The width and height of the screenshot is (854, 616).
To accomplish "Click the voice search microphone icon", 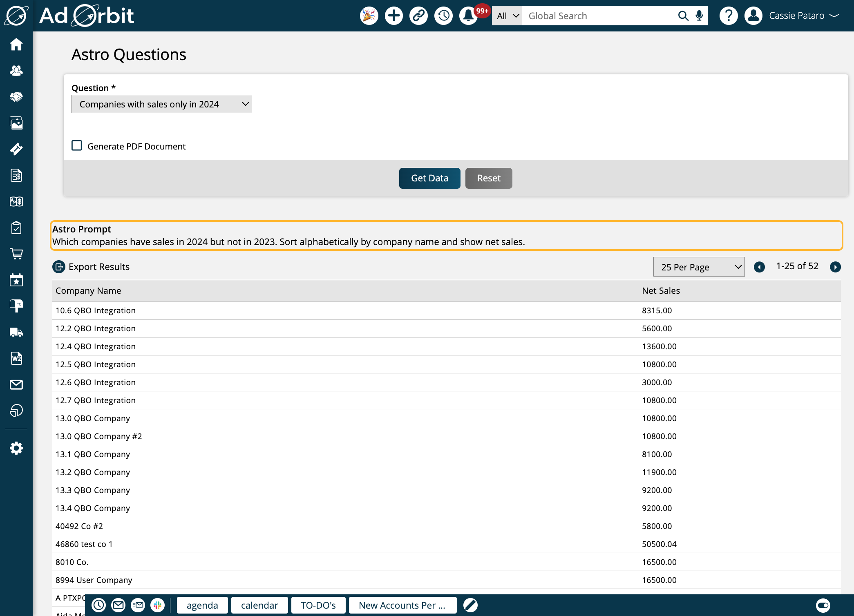I will [x=700, y=16].
